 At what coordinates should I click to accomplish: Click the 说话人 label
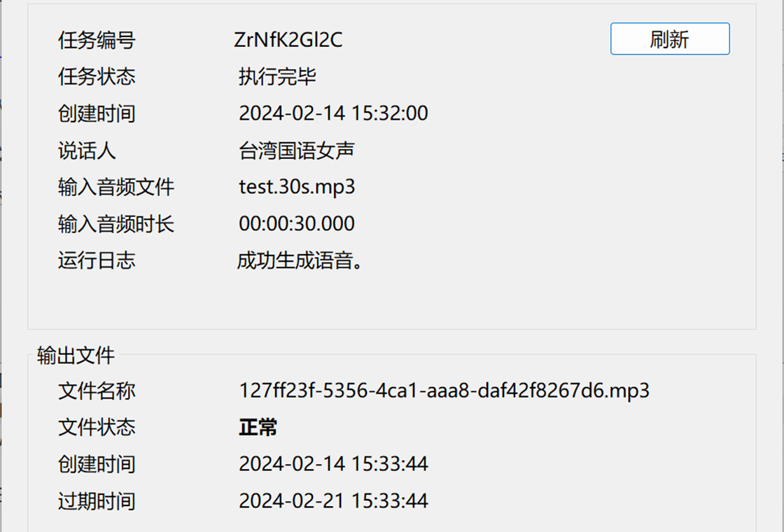(x=87, y=150)
